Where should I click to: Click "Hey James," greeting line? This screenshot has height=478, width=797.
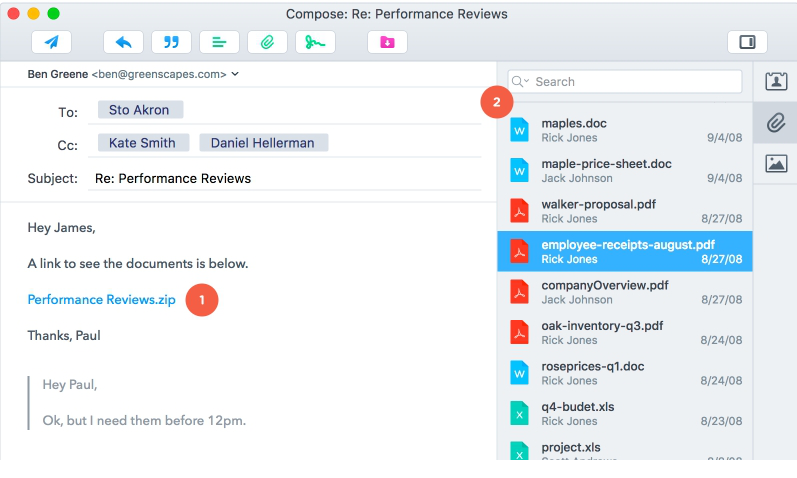click(x=62, y=227)
